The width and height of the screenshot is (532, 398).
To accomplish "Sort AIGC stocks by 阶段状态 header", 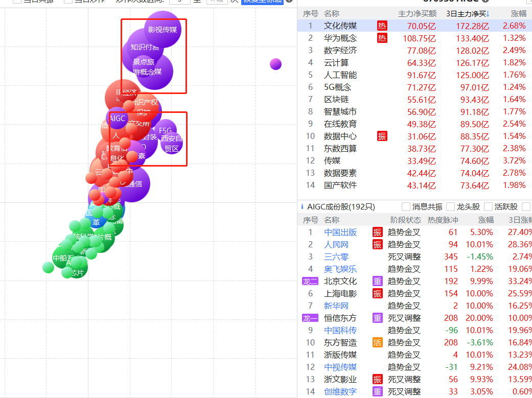I will point(406,220).
